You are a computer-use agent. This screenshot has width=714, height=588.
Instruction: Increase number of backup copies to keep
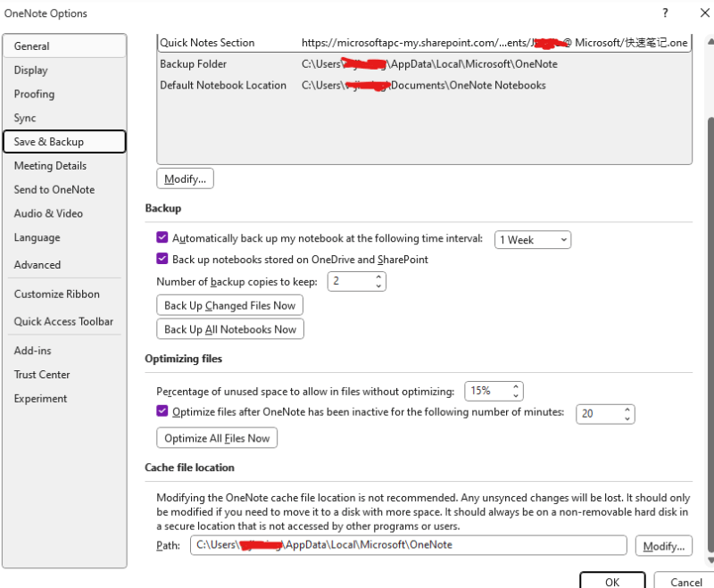tap(378, 277)
